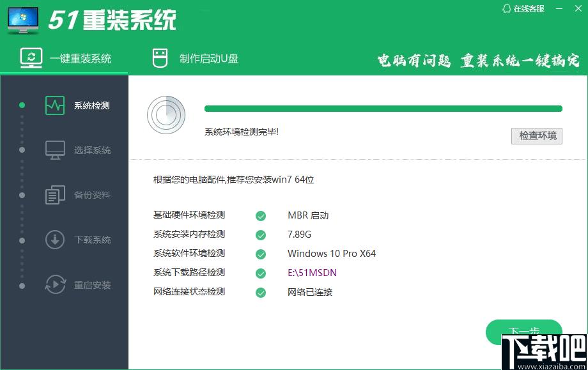Click the system check pulse icon
588x370 pixels.
click(55, 105)
